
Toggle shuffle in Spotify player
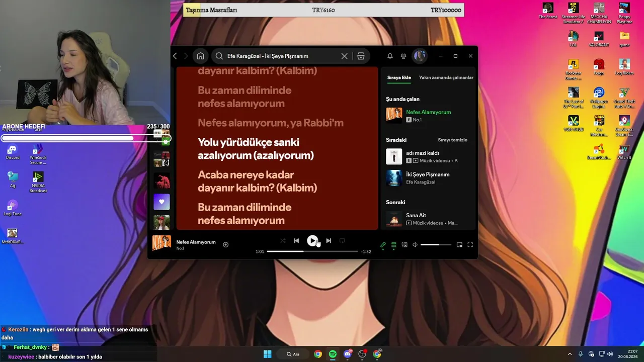click(283, 241)
